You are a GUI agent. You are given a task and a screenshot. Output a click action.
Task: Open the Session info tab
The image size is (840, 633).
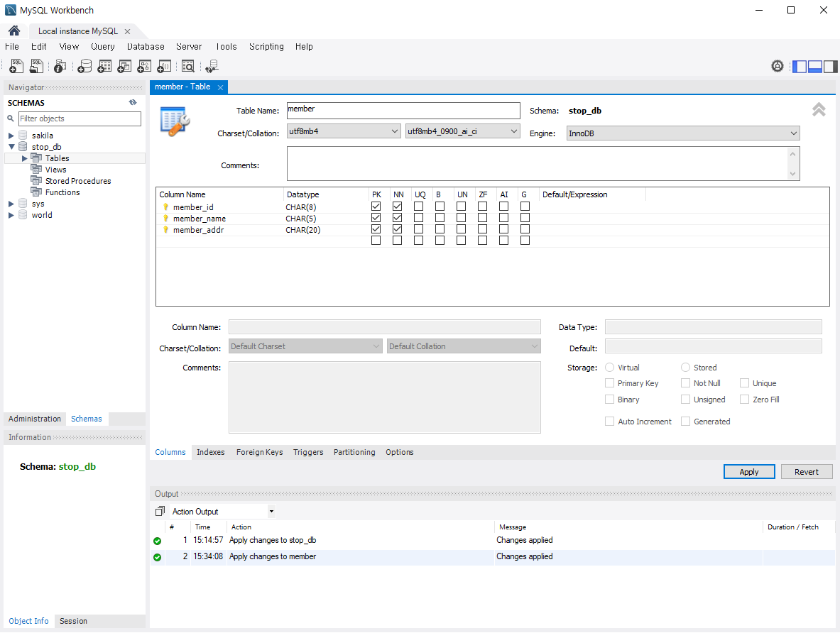pyautogui.click(x=73, y=621)
